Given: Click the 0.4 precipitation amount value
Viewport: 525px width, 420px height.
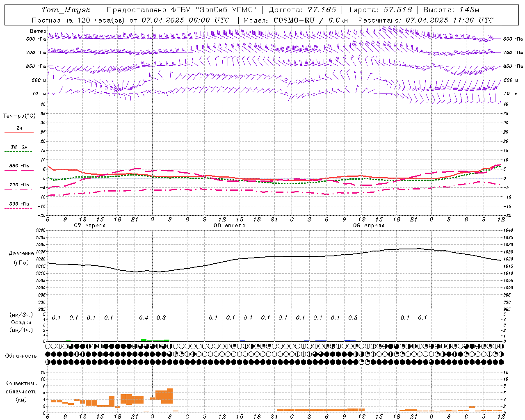Looking at the screenshot, I should [144, 318].
